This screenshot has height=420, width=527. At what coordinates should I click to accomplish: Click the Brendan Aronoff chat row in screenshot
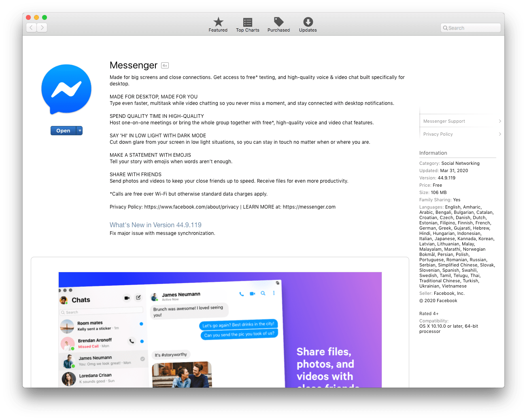(103, 343)
